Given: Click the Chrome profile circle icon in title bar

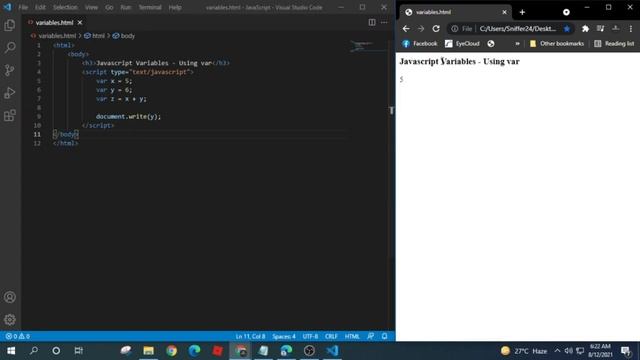Looking at the screenshot, I should click(x=566, y=12).
